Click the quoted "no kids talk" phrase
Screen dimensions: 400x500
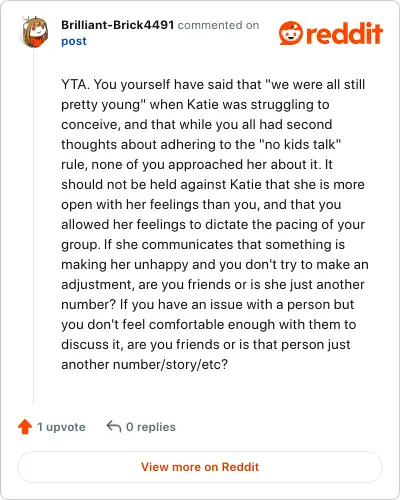coord(300,144)
